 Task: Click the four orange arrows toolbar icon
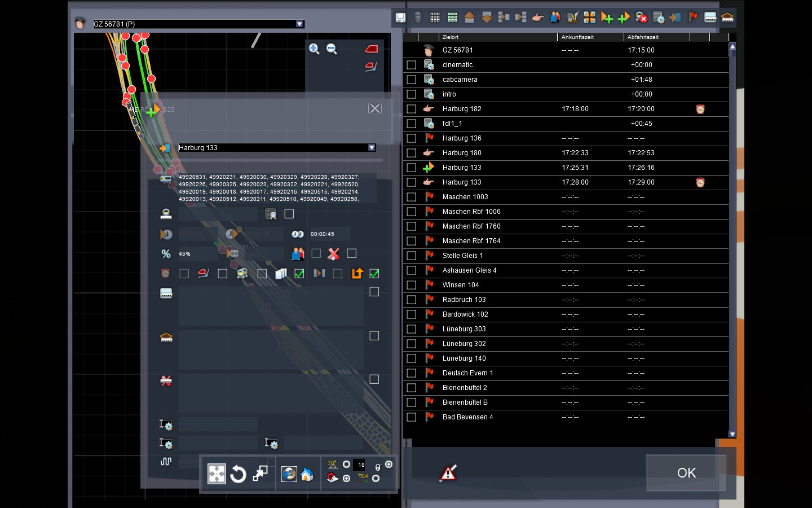point(589,17)
